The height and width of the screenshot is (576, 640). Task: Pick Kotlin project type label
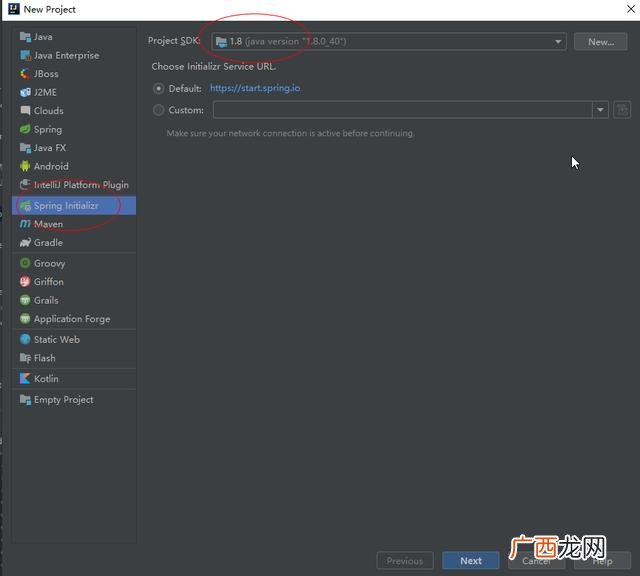(46, 379)
